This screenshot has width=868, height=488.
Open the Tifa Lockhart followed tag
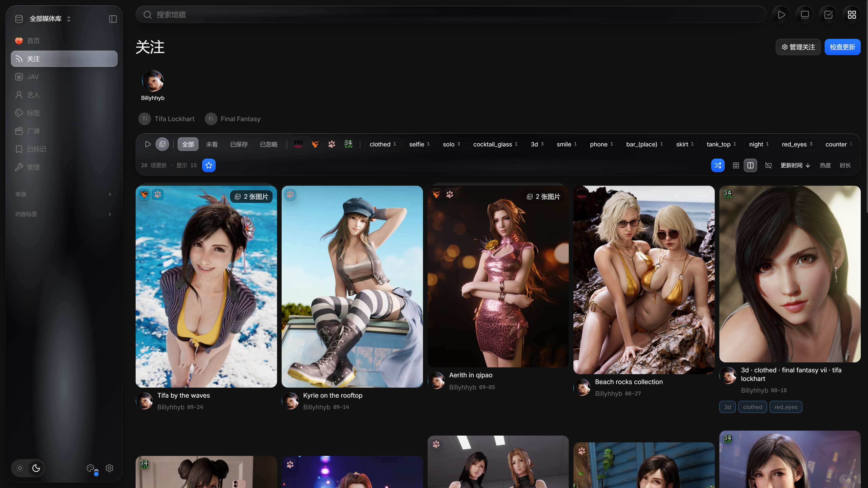[167, 119]
